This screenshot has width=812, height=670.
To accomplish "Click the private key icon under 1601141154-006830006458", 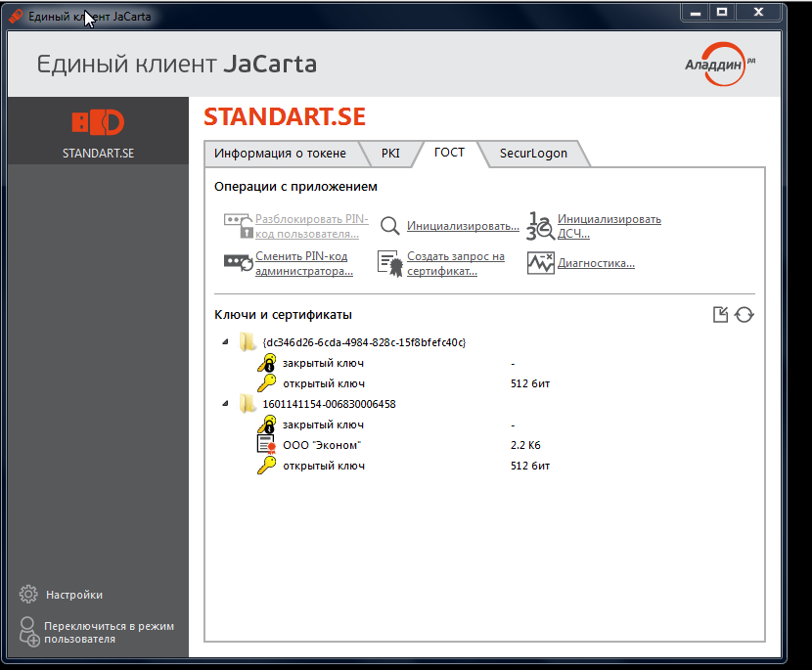I will (267, 424).
